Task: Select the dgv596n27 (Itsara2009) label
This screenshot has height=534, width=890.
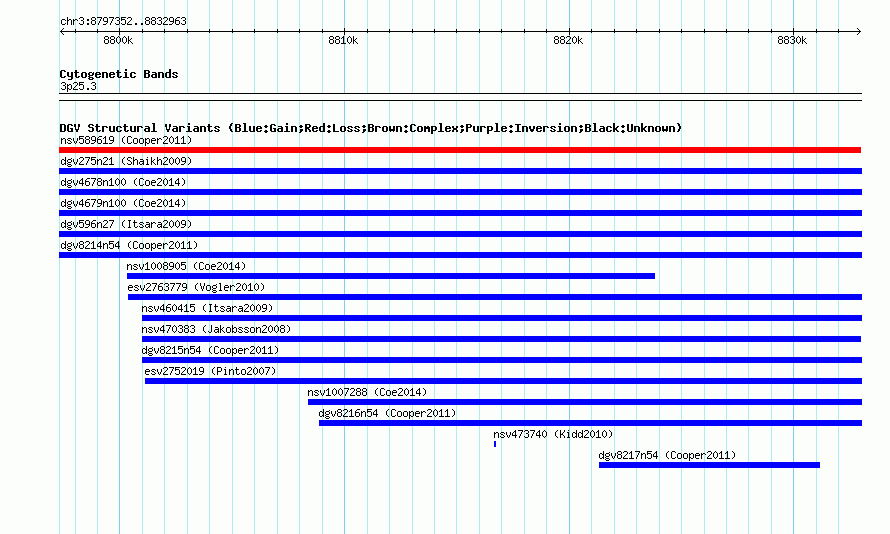Action: click(x=126, y=224)
